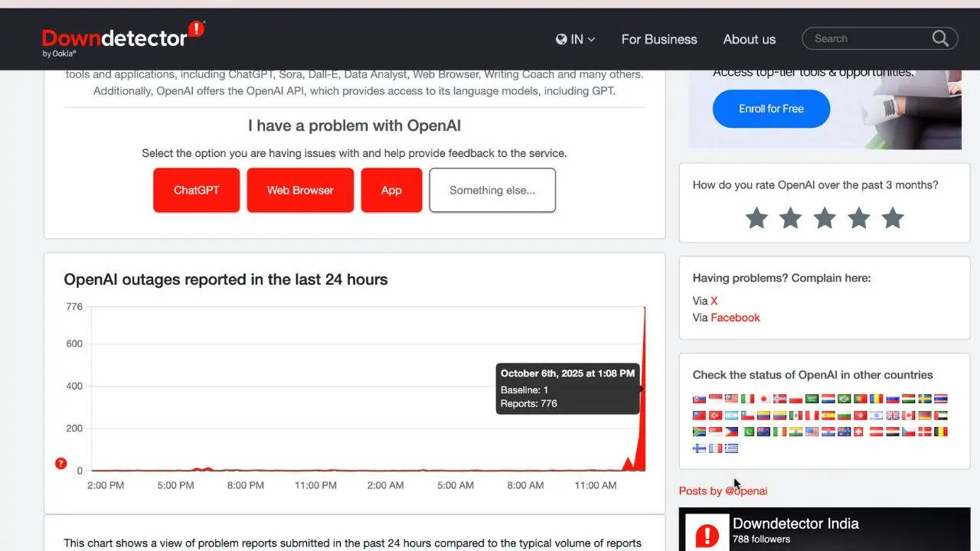The image size is (980, 551).
Task: Rate OpenAI with the first star
Action: pos(756,218)
